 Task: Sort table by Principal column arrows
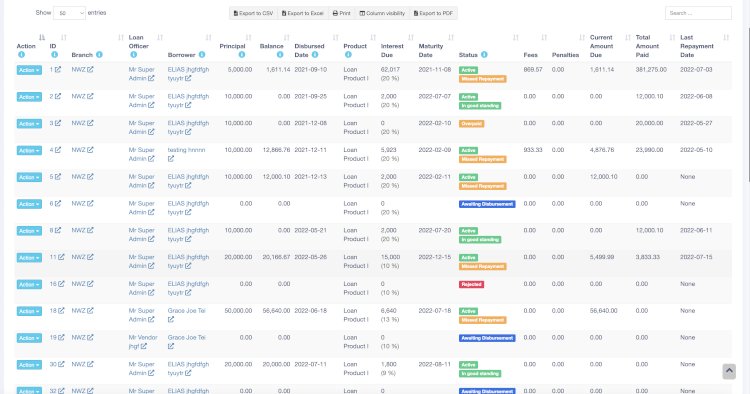coord(248,37)
